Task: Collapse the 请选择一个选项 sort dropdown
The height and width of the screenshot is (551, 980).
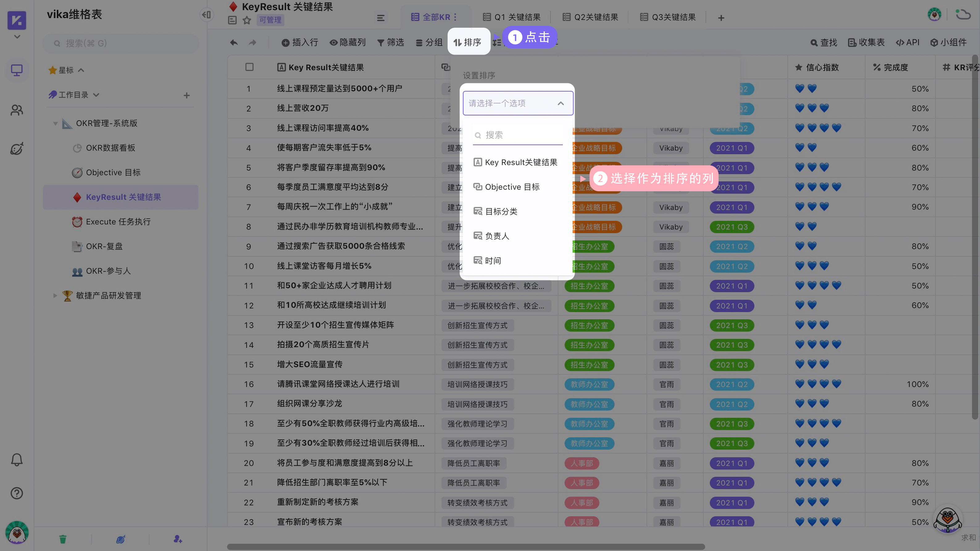Action: 561,103
